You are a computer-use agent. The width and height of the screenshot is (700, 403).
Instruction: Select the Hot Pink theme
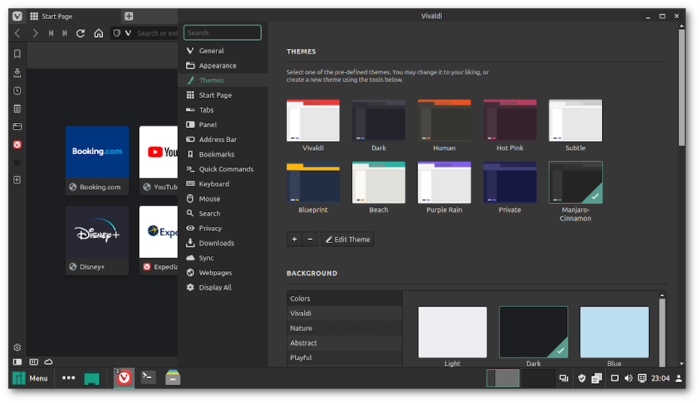coord(510,121)
